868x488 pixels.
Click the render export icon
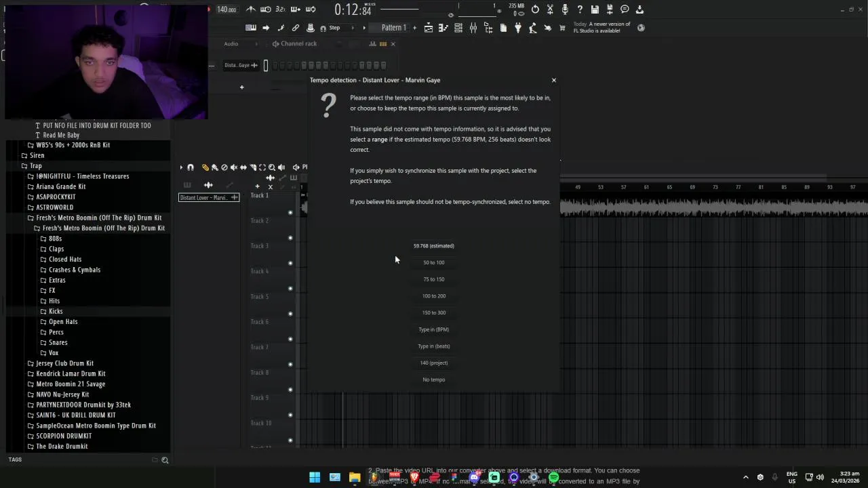[x=610, y=9]
